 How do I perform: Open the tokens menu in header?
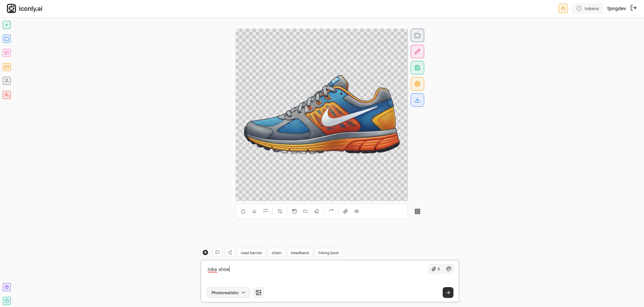588,8
